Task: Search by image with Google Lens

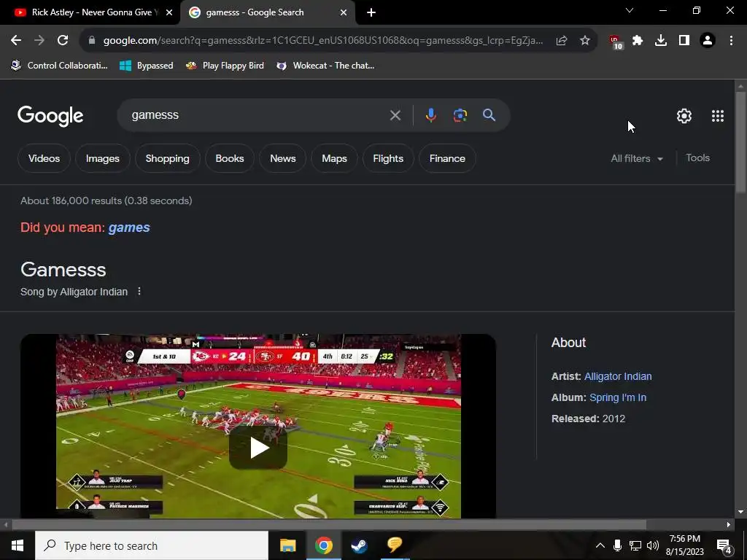Action: pyautogui.click(x=460, y=115)
